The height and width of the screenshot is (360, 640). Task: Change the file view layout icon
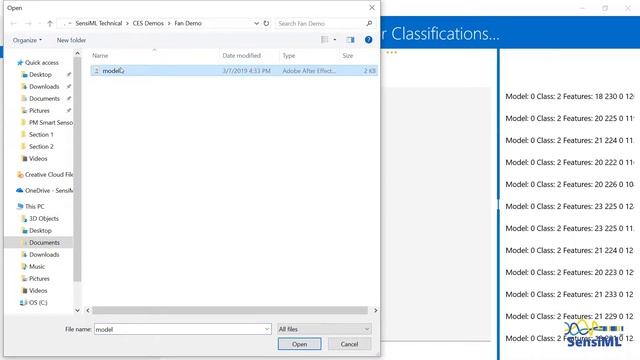click(x=325, y=40)
